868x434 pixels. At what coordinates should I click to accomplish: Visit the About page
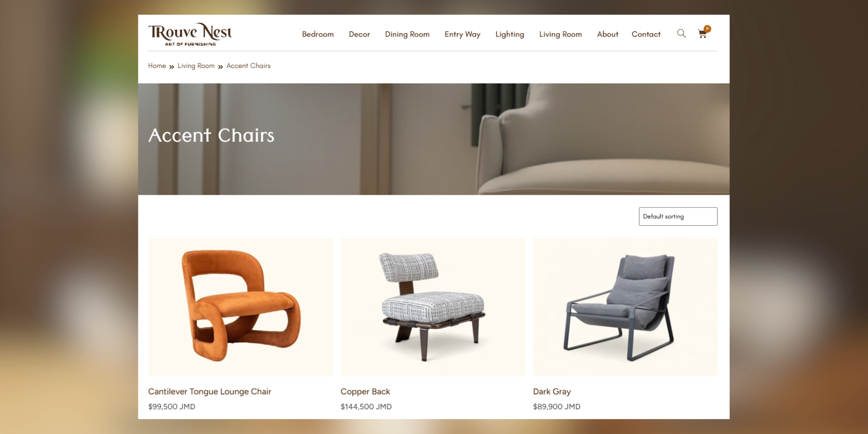(x=608, y=34)
